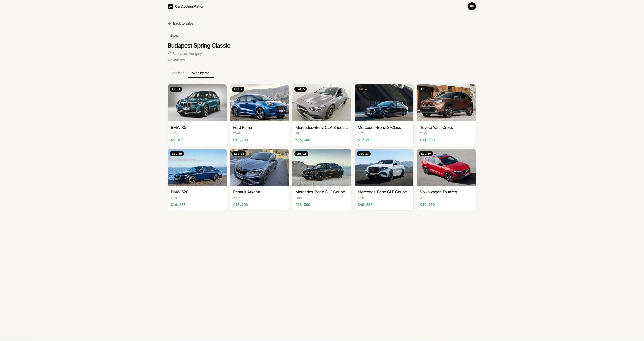This screenshot has width=644, height=341.
Task: Click the Lot 12 badge
Action: pyautogui.click(x=239, y=154)
